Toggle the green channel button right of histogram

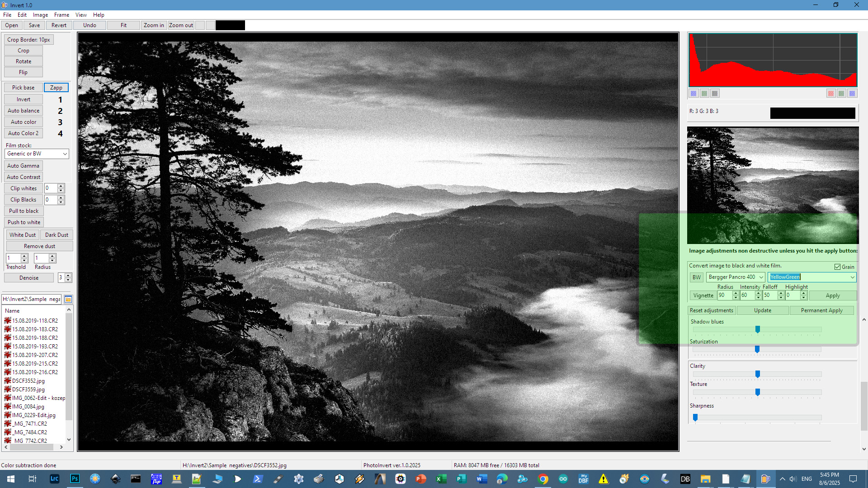tap(841, 94)
